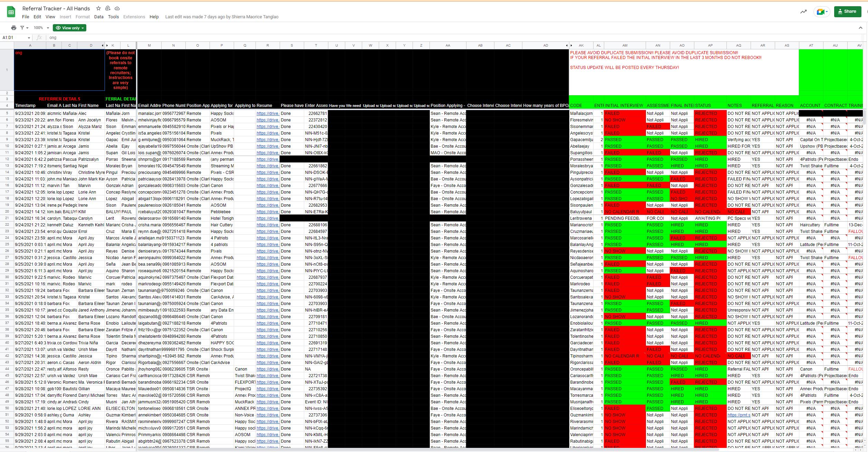868x452 pixels.
Task: Open the Tools menu
Action: coord(113,17)
